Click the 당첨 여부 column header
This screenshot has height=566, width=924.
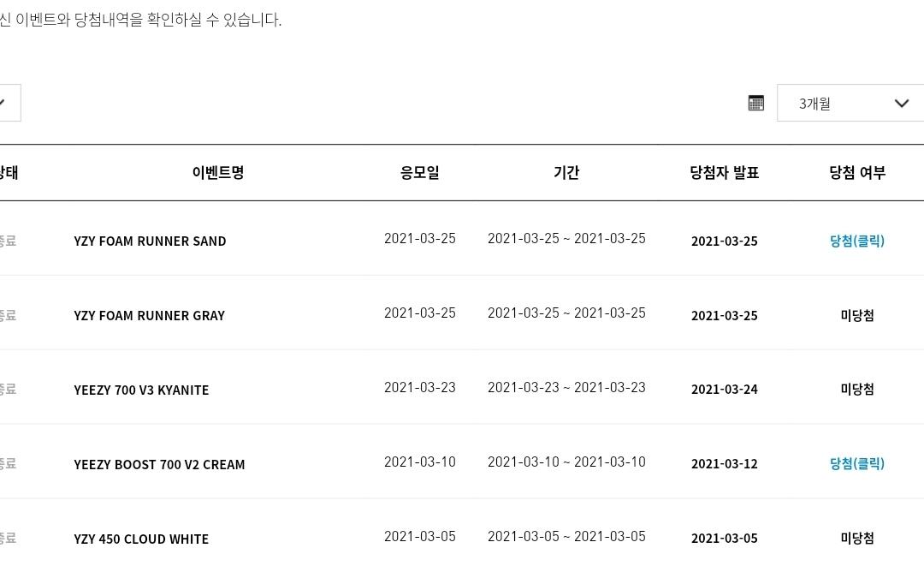tap(856, 172)
